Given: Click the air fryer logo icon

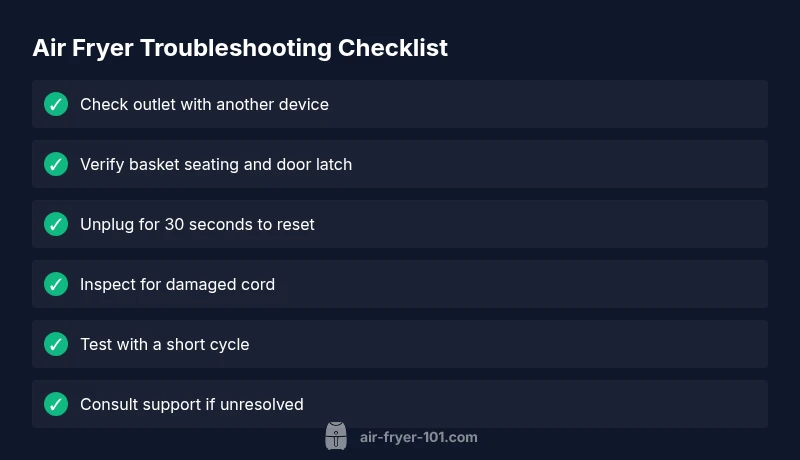Looking at the screenshot, I should 336,436.
